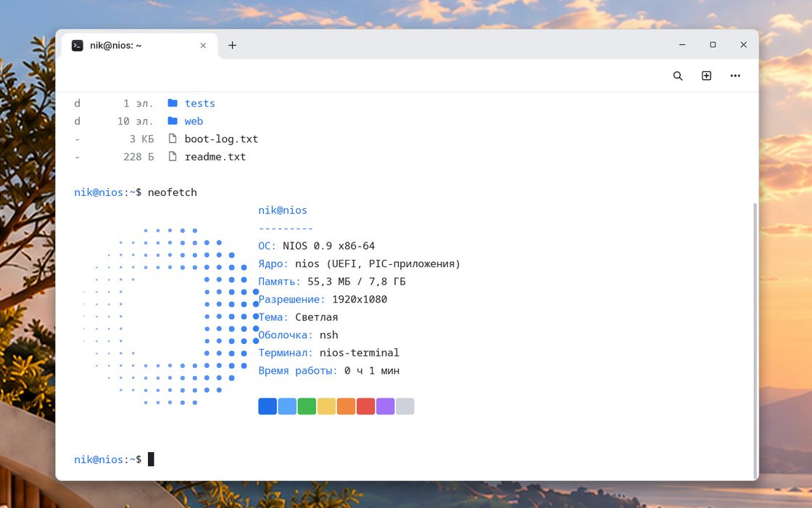The width and height of the screenshot is (812, 508).
Task: Click the web folder name
Action: [x=194, y=120]
